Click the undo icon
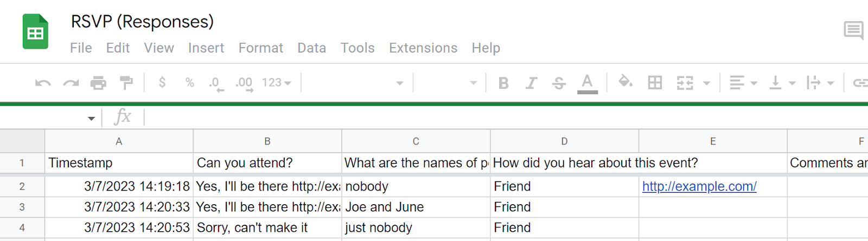This screenshot has height=241, width=868. [x=43, y=83]
